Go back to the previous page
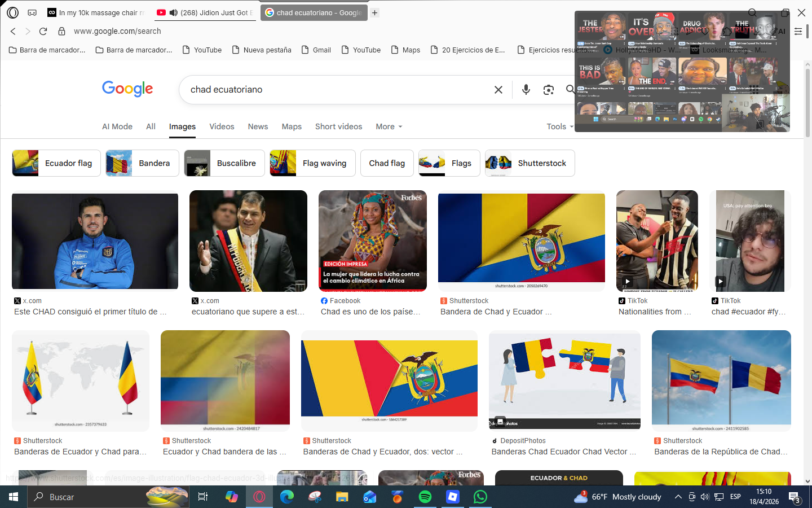 pos(13,31)
